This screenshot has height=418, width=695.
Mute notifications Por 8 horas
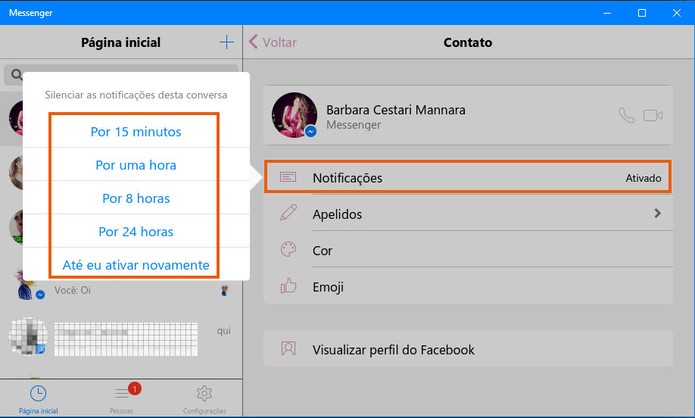pos(136,198)
